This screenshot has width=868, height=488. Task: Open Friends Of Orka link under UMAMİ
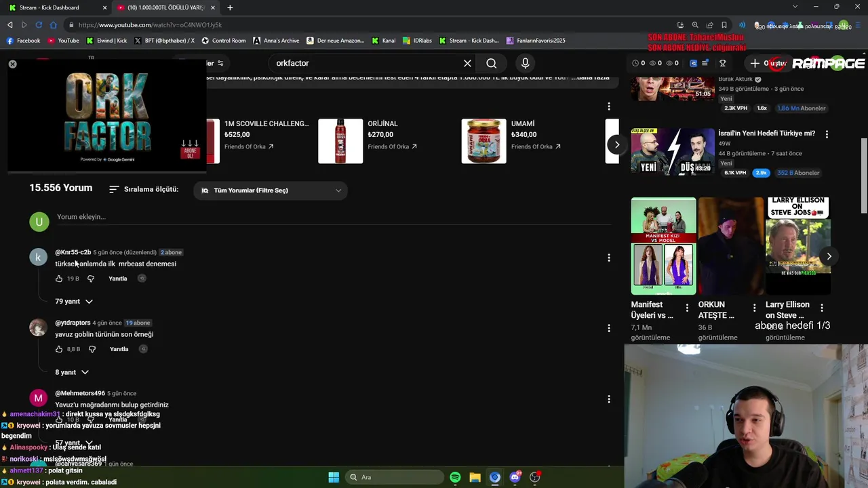[535, 146]
